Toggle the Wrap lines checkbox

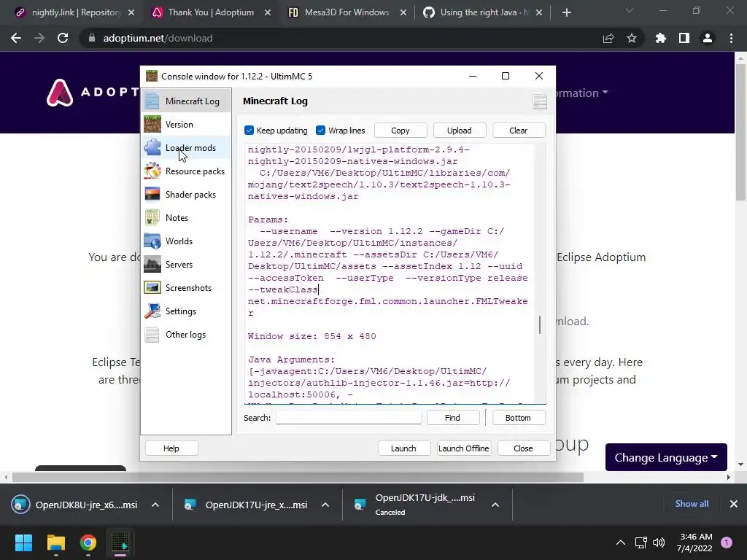click(321, 131)
